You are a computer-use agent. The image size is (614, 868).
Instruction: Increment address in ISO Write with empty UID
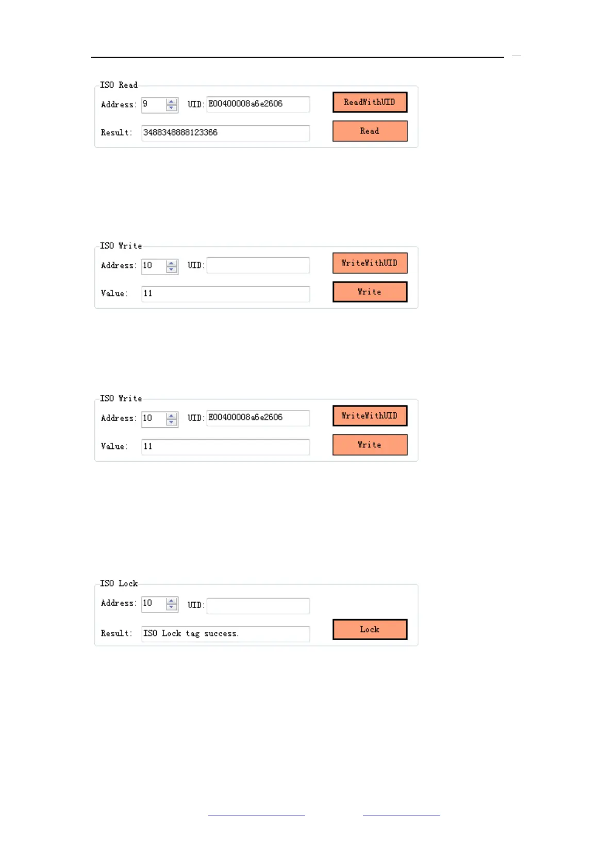pyautogui.click(x=172, y=262)
